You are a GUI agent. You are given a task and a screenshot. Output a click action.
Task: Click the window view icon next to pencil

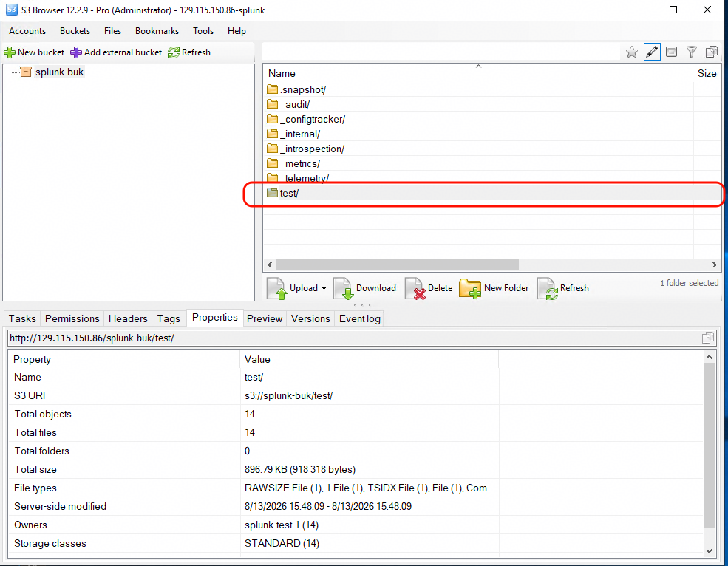coord(671,52)
